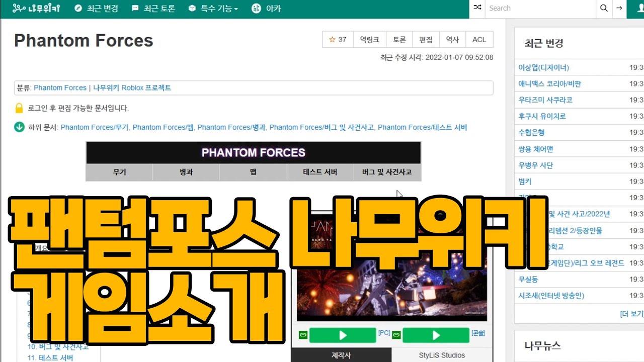
Task: View the 역사 history page
Action: tap(452, 40)
